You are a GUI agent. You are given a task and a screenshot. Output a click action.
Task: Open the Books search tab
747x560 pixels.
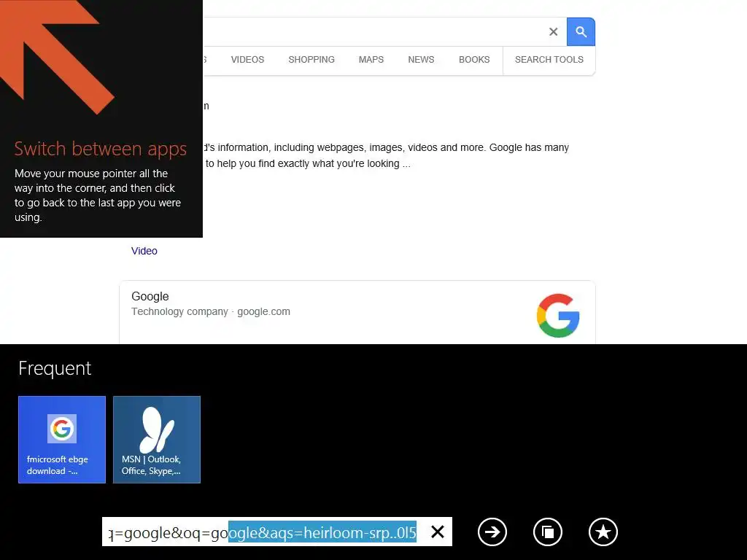[474, 60]
